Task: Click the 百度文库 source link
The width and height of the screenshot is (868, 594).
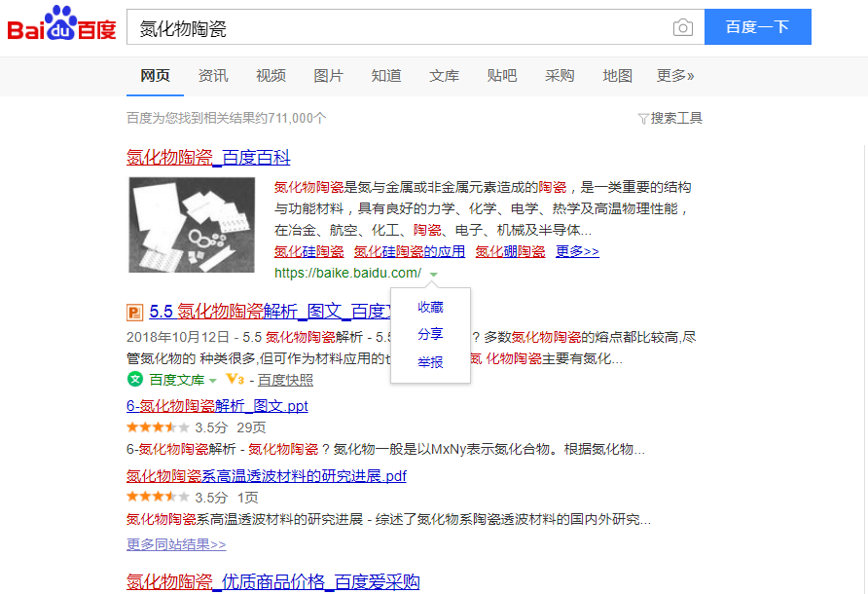Action: pyautogui.click(x=177, y=380)
